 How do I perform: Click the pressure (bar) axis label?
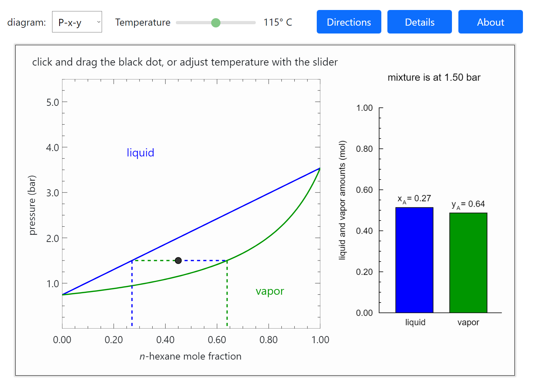pyautogui.click(x=32, y=205)
